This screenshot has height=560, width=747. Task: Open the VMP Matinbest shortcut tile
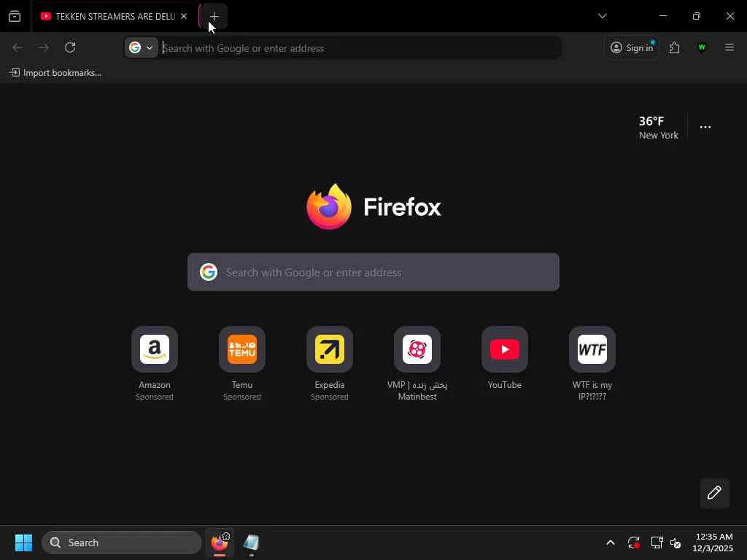point(417,363)
